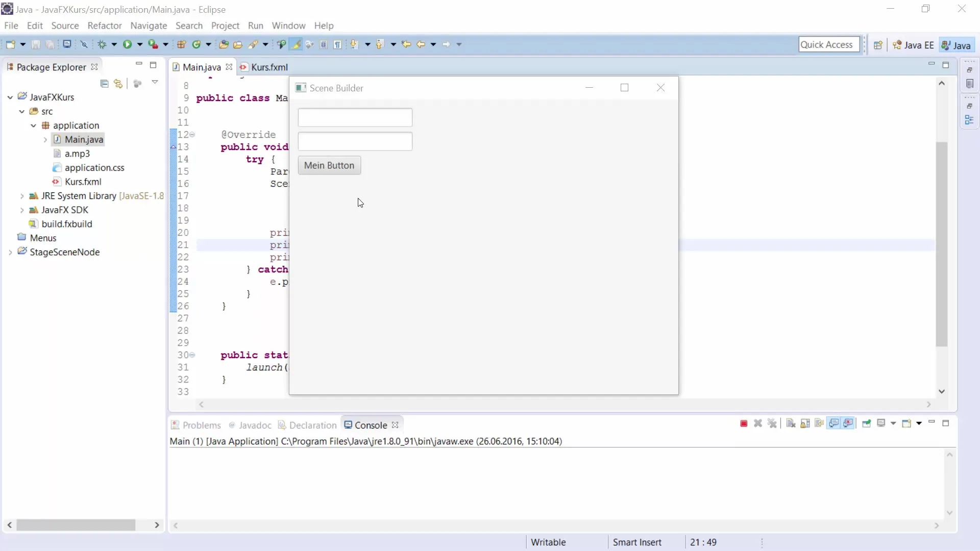Open the File menu
Image resolution: width=980 pixels, height=551 pixels.
coord(11,26)
